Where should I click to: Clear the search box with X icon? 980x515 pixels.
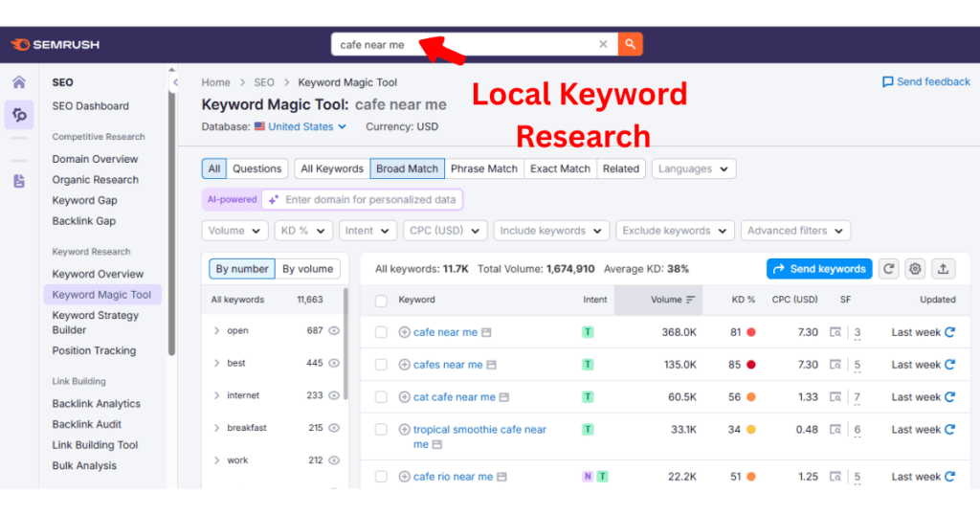tap(603, 44)
